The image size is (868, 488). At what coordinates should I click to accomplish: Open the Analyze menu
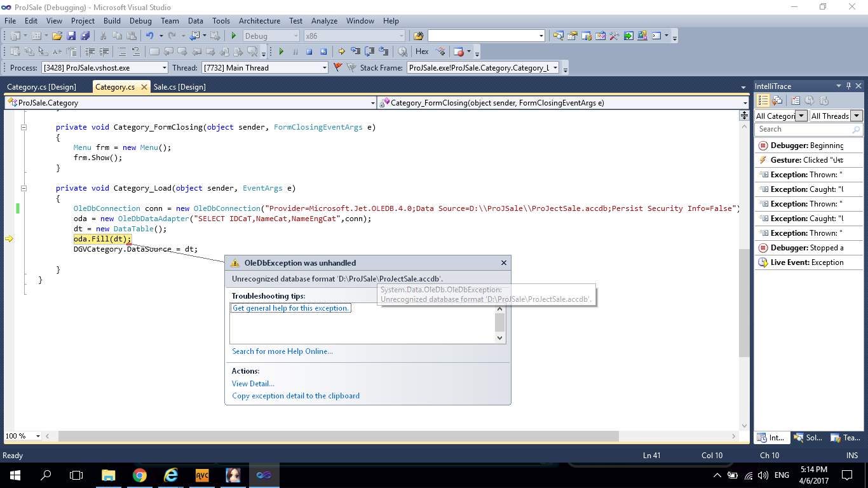point(324,21)
